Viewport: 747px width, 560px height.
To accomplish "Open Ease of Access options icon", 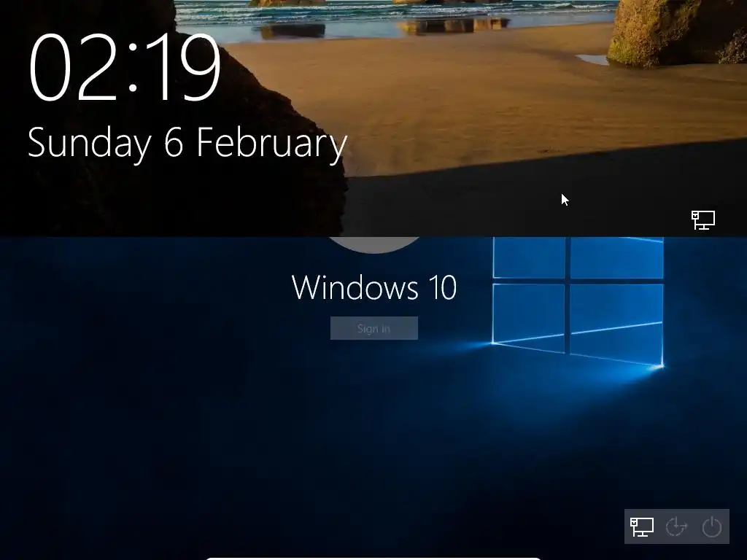I will (676, 527).
